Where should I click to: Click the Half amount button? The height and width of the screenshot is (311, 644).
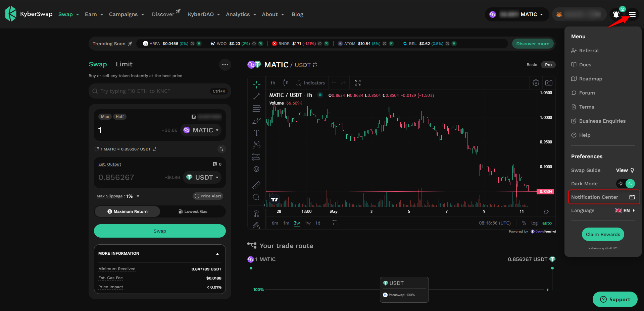(x=120, y=117)
